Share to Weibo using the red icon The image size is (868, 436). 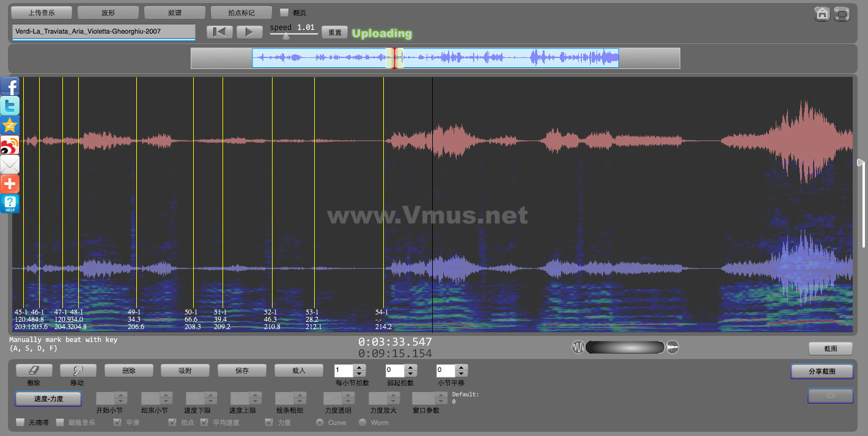[10, 145]
